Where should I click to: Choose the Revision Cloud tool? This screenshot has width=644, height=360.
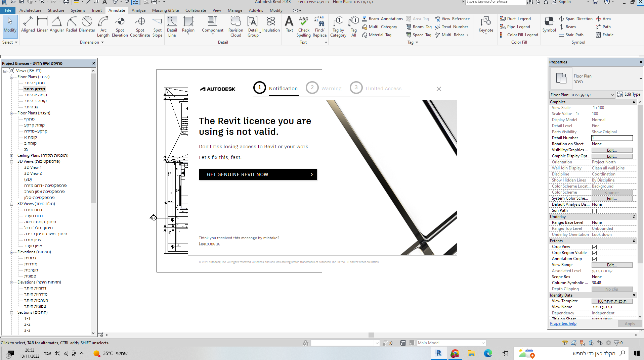pyautogui.click(x=236, y=27)
